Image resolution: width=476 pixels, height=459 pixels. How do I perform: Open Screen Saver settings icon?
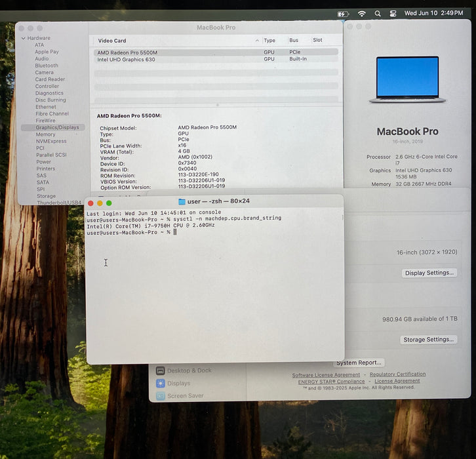(x=160, y=396)
